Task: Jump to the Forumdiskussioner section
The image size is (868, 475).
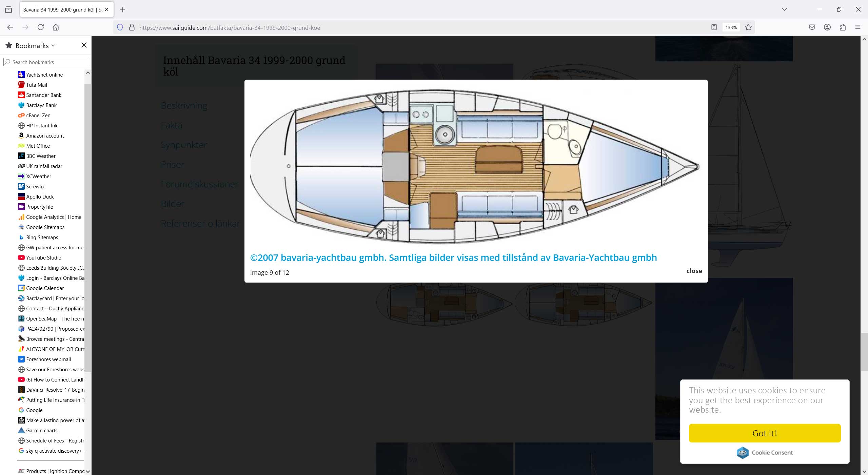Action: pos(200,184)
